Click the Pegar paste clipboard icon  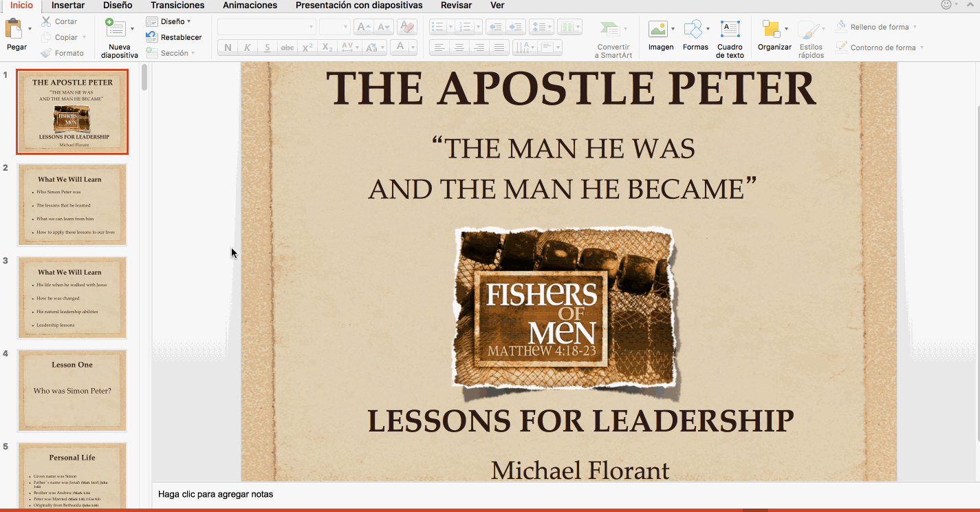[14, 30]
